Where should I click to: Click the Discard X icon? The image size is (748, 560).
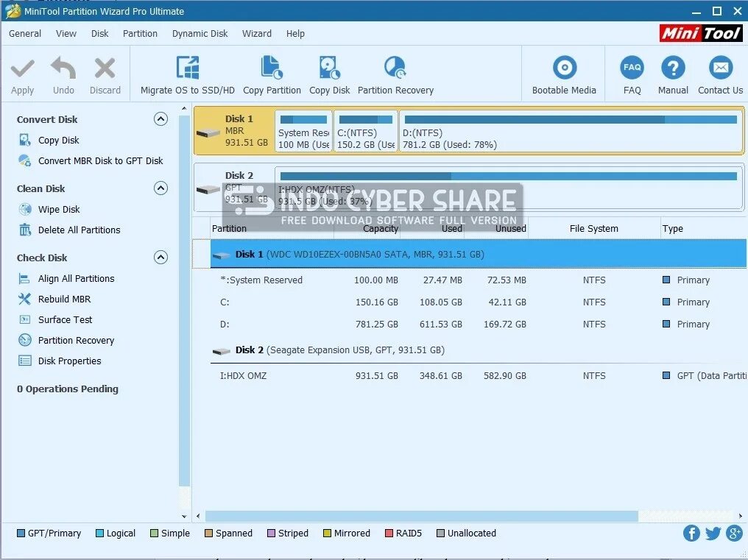pyautogui.click(x=105, y=68)
